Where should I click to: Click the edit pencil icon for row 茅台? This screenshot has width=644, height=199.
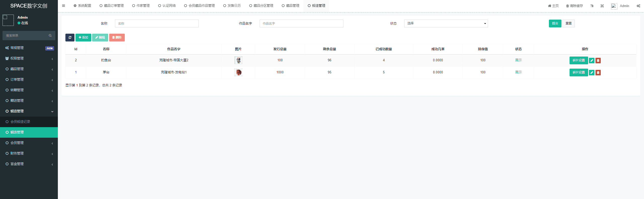592,72
